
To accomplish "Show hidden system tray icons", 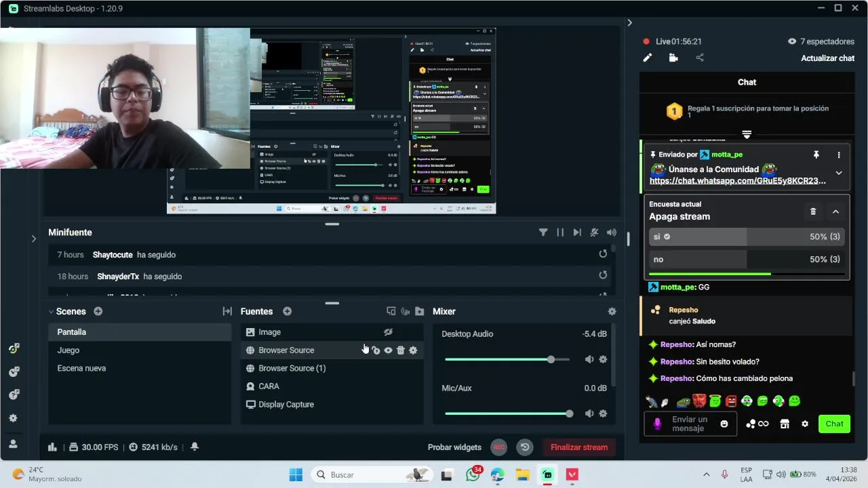I will [x=707, y=474].
